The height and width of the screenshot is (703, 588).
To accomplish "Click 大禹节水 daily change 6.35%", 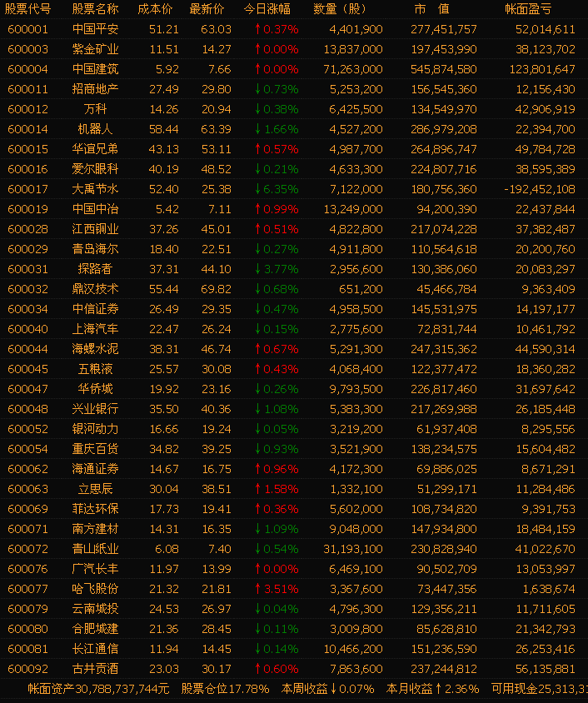I will pyautogui.click(x=277, y=189).
